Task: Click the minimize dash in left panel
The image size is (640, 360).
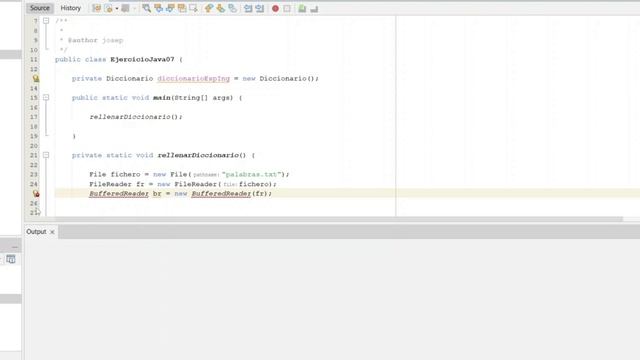Action: (x=15, y=247)
